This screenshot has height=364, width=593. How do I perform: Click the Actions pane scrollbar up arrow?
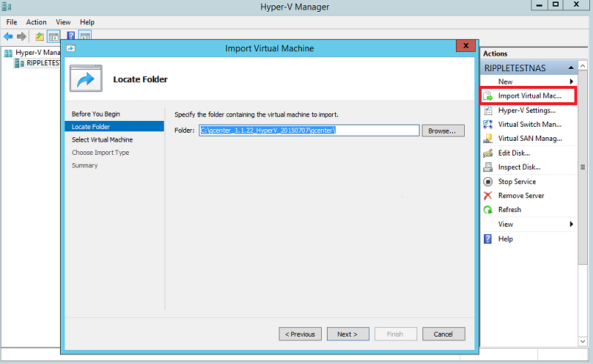coord(583,66)
